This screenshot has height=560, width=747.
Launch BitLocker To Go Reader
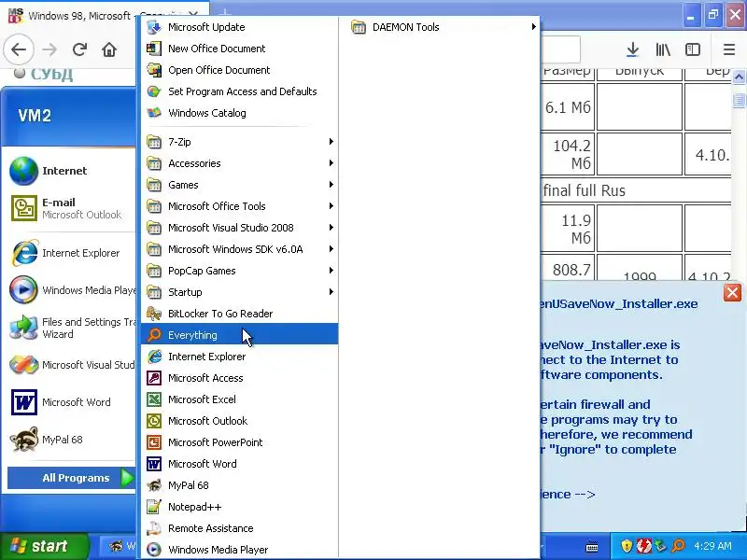click(240, 314)
